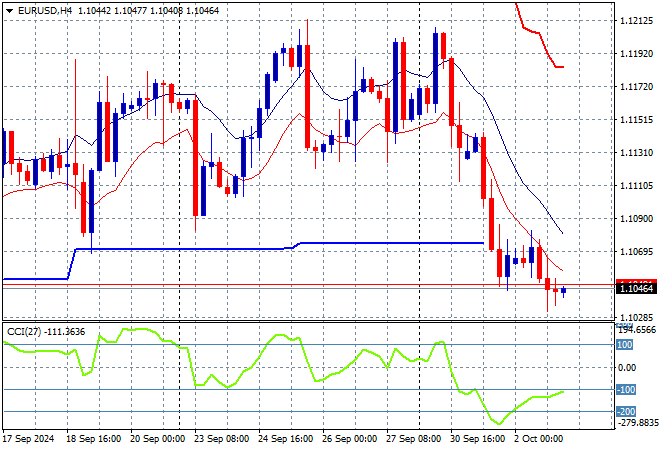The image size is (660, 450).
Task: Select the CCI(27) indicator label
Action: [26, 331]
